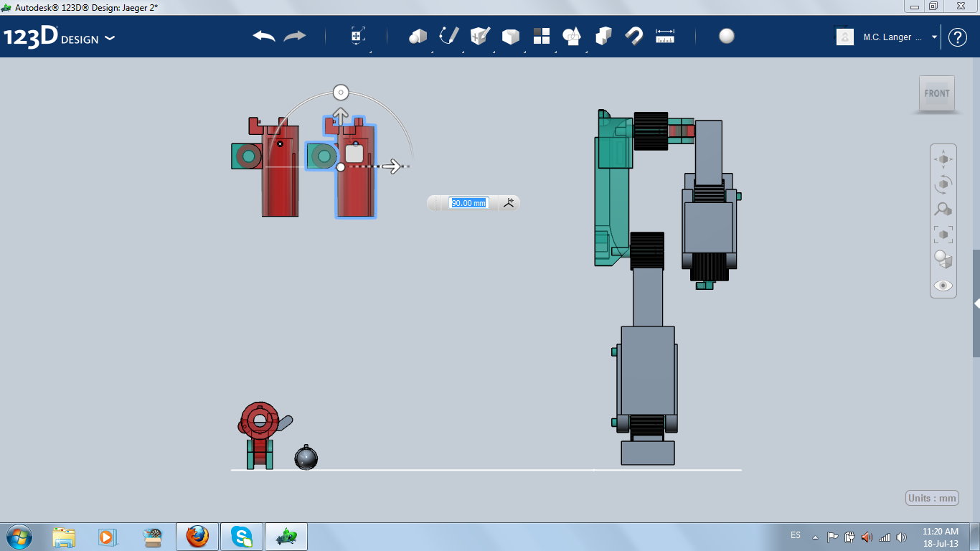Redo the undone action
This screenshot has height=551, width=980.
point(295,36)
